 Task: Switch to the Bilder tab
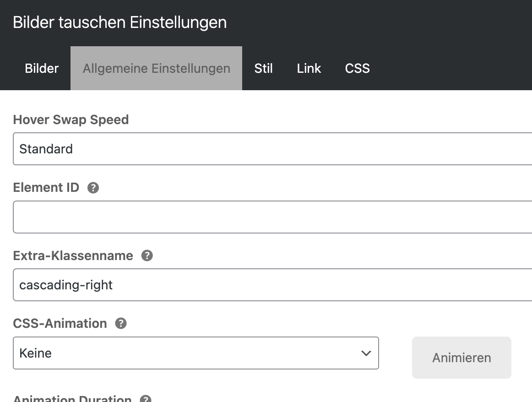pos(42,68)
